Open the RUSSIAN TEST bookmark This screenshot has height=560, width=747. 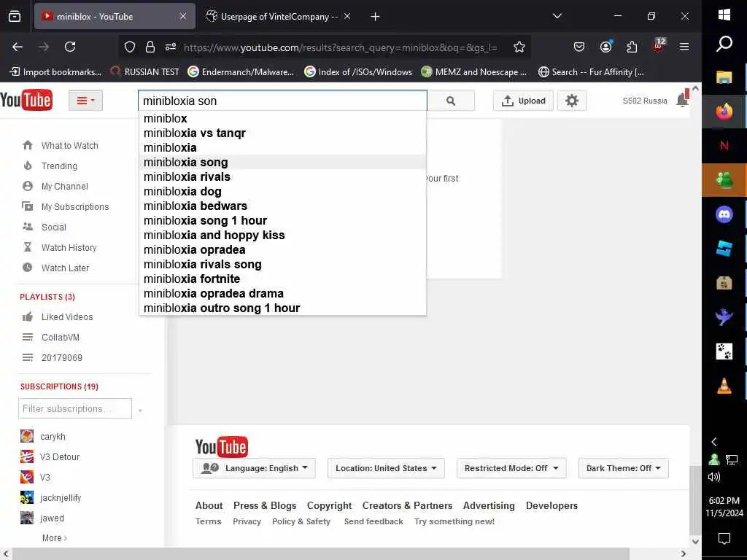point(145,72)
